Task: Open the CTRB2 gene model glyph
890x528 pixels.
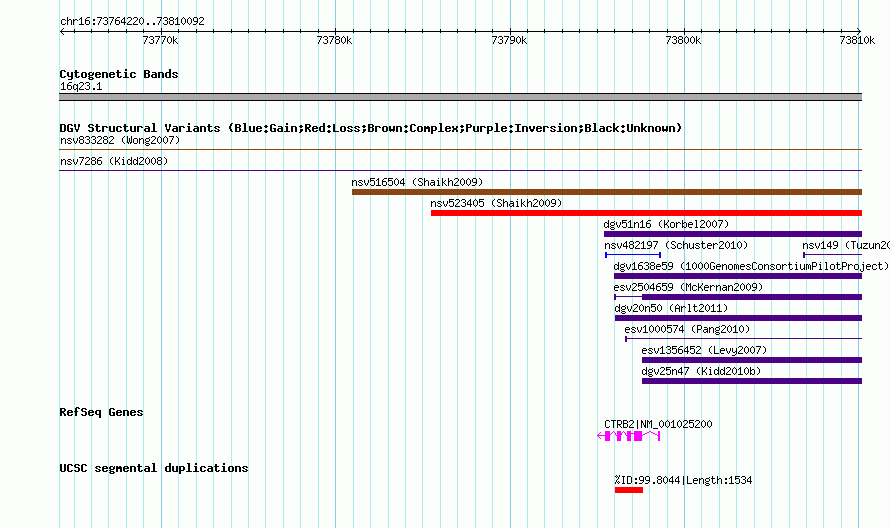Action: pos(629,436)
